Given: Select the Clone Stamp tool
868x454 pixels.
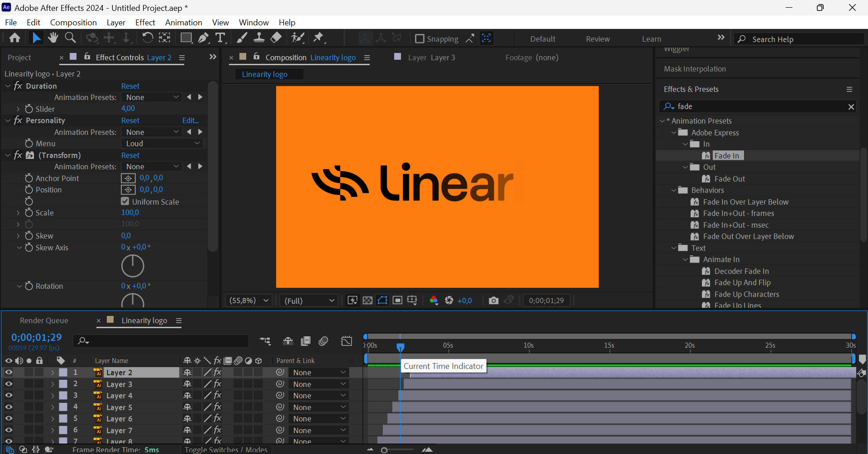Looking at the screenshot, I should click(x=259, y=38).
